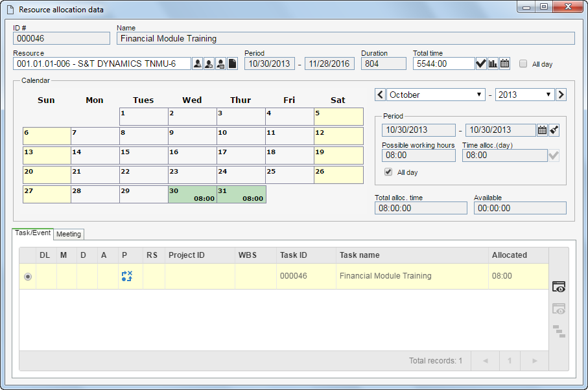Go to the previous month with the left arrow

(x=380, y=95)
